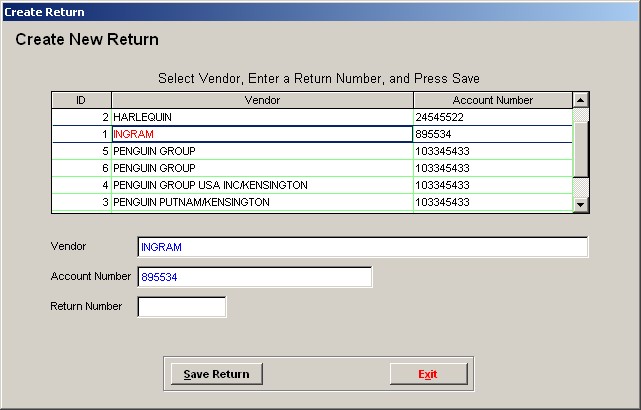
Task: Click ID cell 5 in the grid
Action: point(82,151)
